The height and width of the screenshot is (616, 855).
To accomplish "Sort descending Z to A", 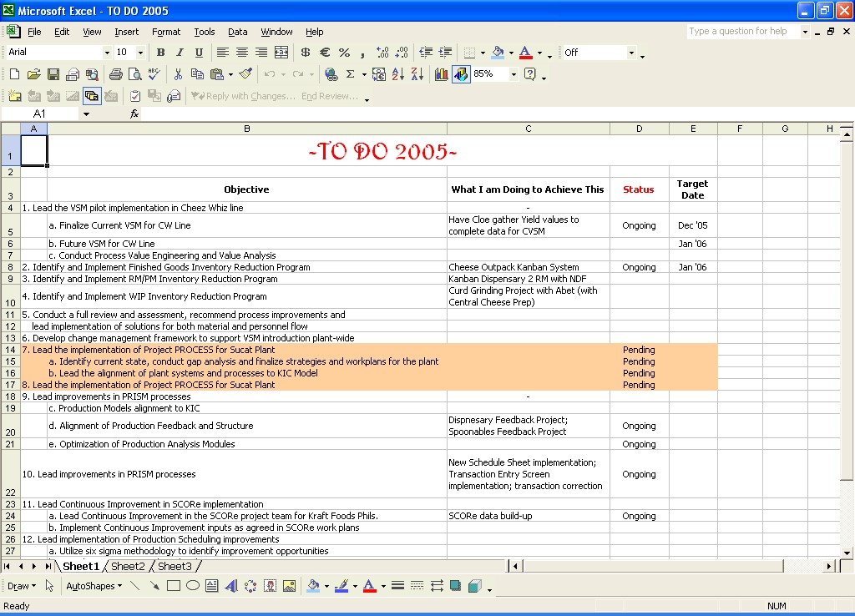I will click(x=417, y=74).
